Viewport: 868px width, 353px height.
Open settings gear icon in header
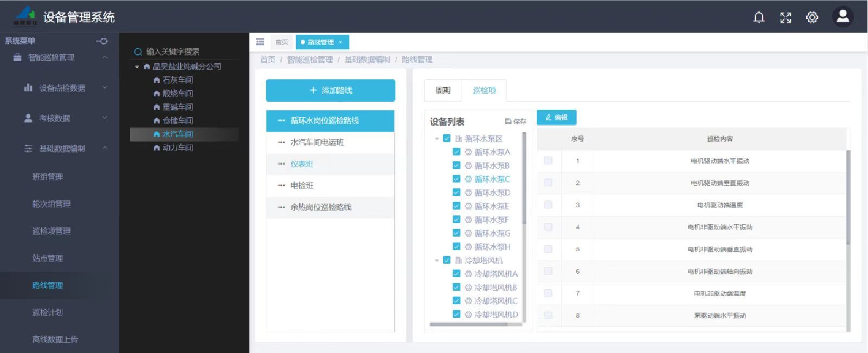(812, 17)
